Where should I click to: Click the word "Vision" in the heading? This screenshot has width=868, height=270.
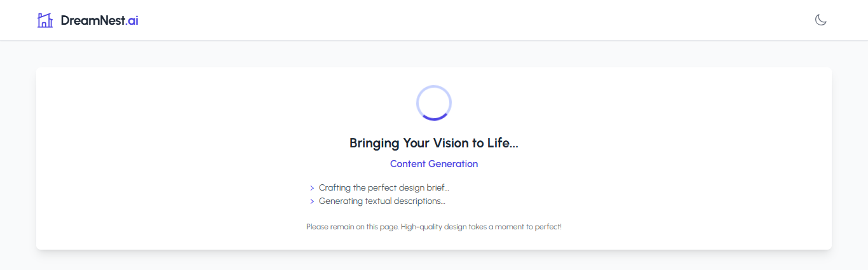pyautogui.click(x=451, y=143)
